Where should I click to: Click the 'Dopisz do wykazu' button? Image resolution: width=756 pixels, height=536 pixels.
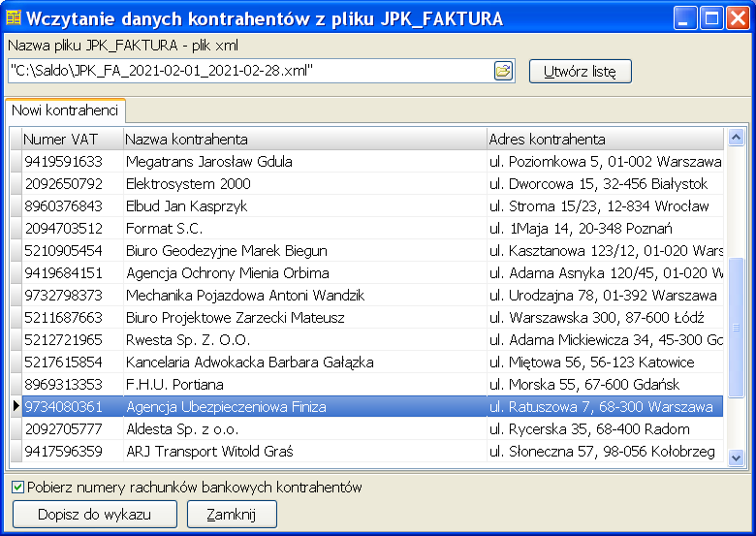95,515
